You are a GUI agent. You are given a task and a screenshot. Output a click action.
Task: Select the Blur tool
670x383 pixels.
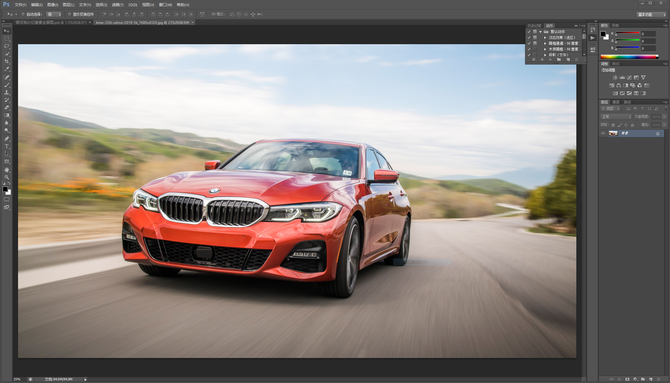click(x=6, y=123)
